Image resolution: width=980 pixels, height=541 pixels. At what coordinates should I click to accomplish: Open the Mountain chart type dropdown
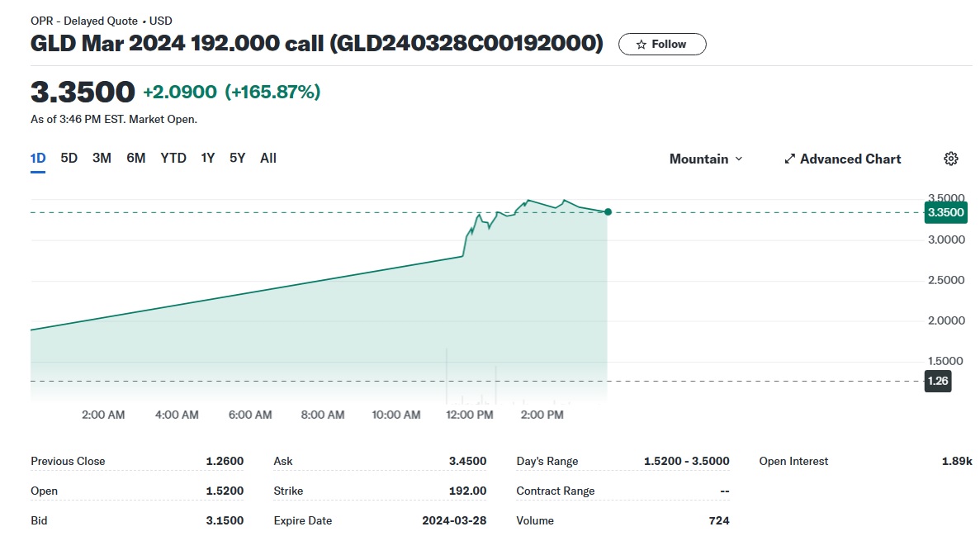[706, 159]
